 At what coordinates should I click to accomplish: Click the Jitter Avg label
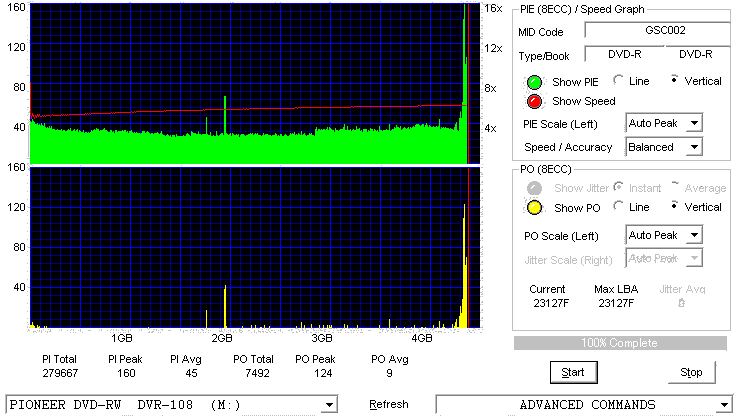click(x=682, y=289)
